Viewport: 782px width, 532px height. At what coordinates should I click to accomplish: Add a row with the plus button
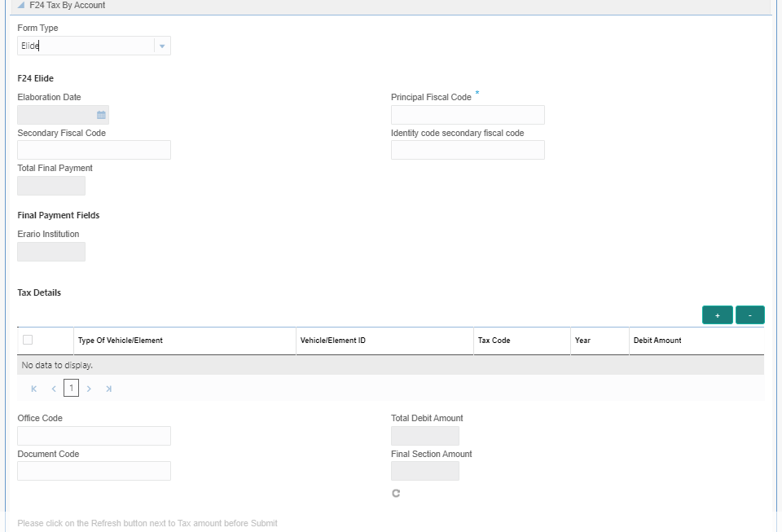717,315
